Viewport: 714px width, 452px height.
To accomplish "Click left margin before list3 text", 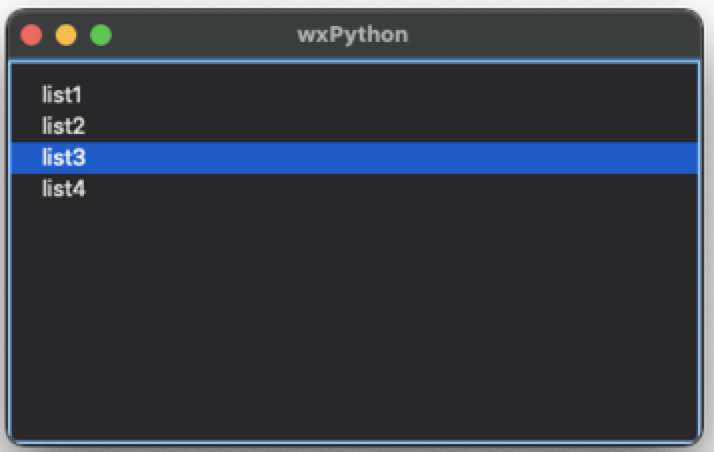I will pos(26,157).
